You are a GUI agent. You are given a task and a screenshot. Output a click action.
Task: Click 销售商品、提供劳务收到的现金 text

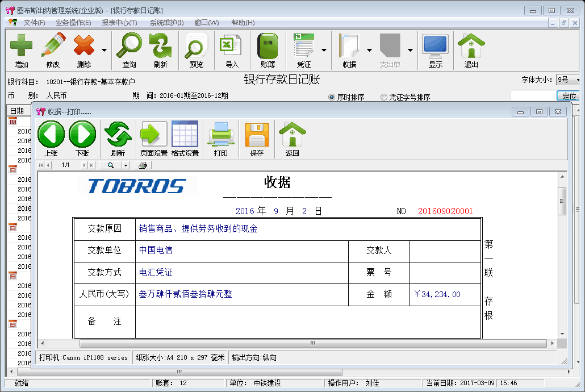coord(198,229)
